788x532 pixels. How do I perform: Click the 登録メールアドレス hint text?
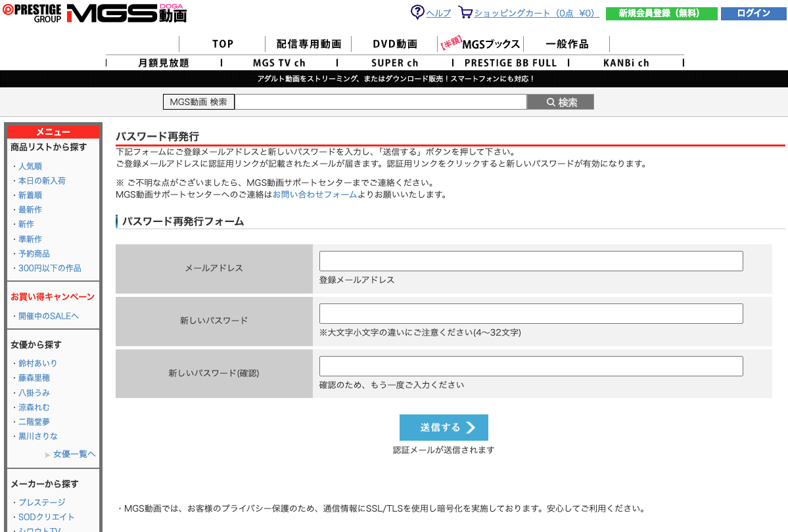coord(357,280)
